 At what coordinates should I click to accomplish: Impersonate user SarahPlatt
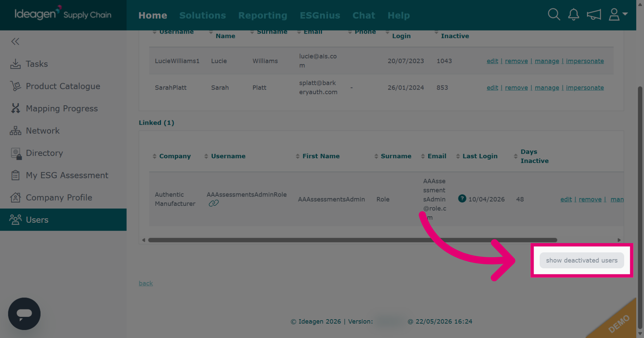(585, 88)
